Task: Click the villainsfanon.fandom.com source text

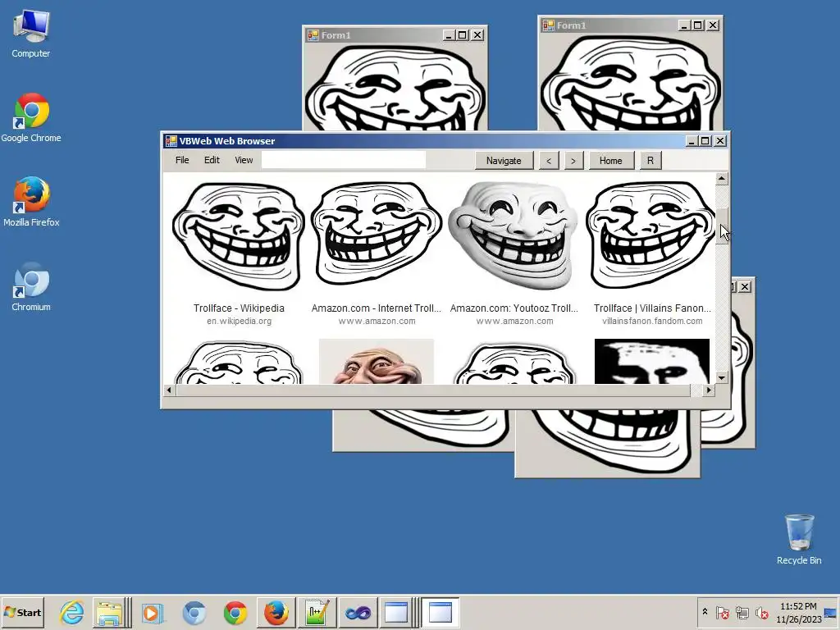Action: click(x=652, y=321)
